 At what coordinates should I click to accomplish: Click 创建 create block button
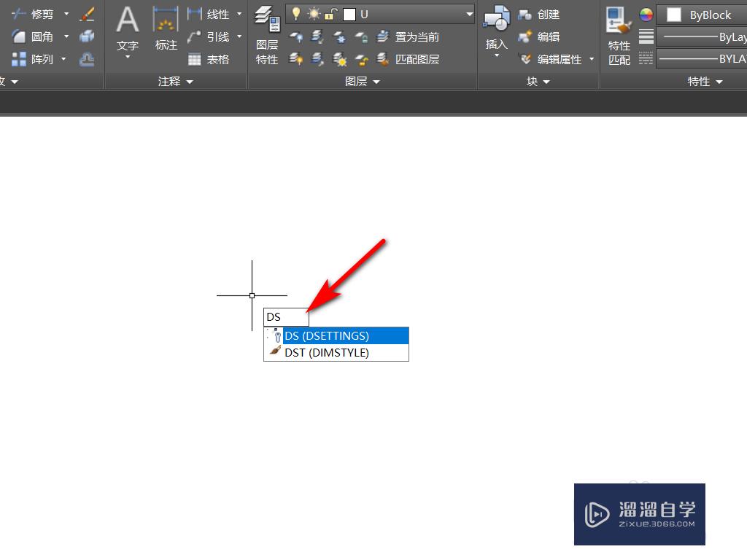[x=539, y=15]
